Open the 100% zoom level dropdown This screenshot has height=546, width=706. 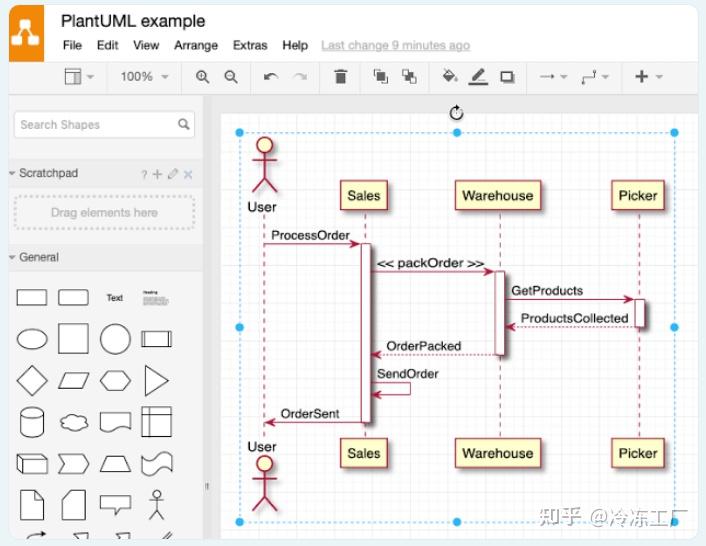click(144, 77)
